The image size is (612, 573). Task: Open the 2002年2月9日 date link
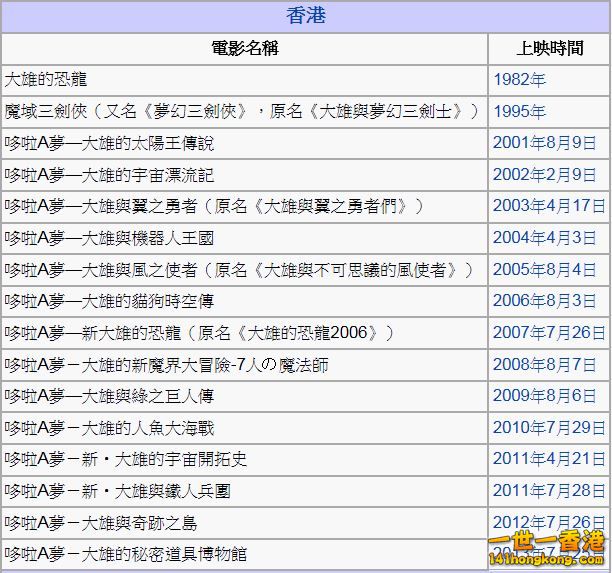point(544,175)
